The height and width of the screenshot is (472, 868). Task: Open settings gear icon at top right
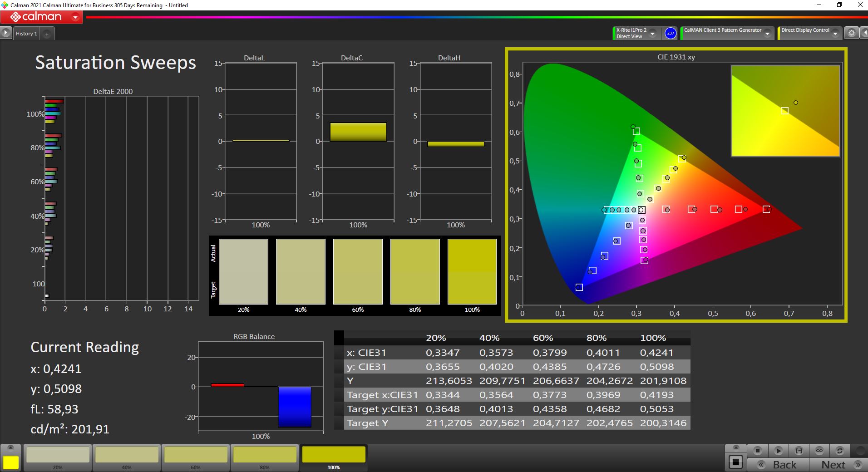tap(851, 33)
